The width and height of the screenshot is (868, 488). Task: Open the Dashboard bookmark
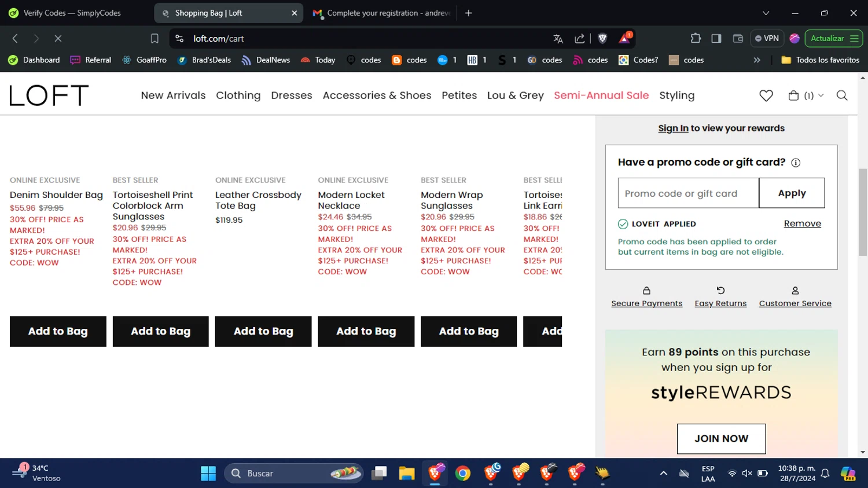click(x=34, y=60)
